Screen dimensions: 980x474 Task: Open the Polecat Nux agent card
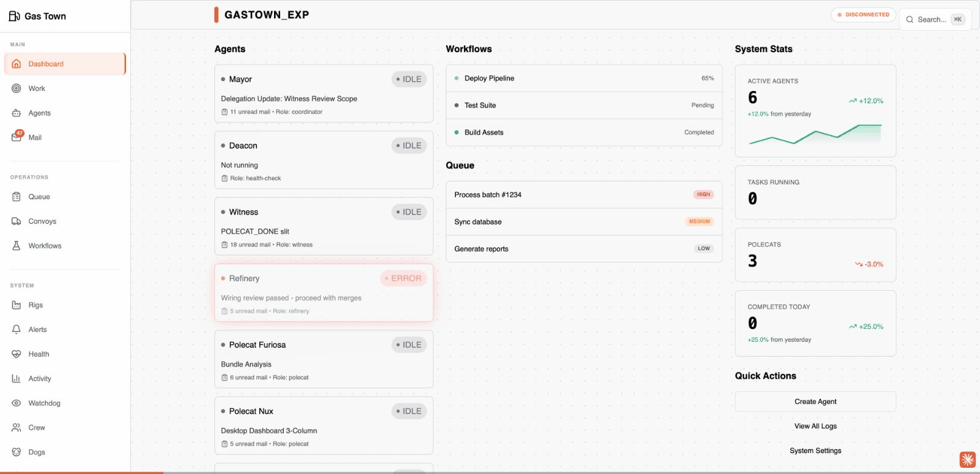324,425
